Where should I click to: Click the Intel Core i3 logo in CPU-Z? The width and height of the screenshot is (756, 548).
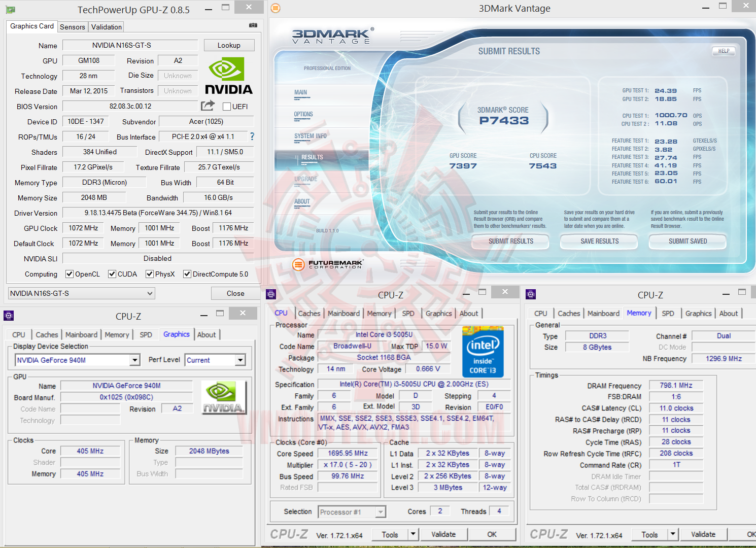click(483, 352)
